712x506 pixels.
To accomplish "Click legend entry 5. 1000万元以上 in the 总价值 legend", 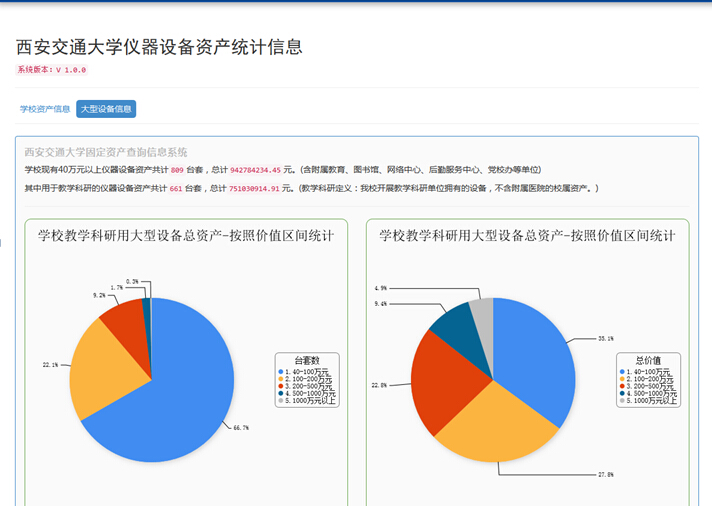I will 648,401.
